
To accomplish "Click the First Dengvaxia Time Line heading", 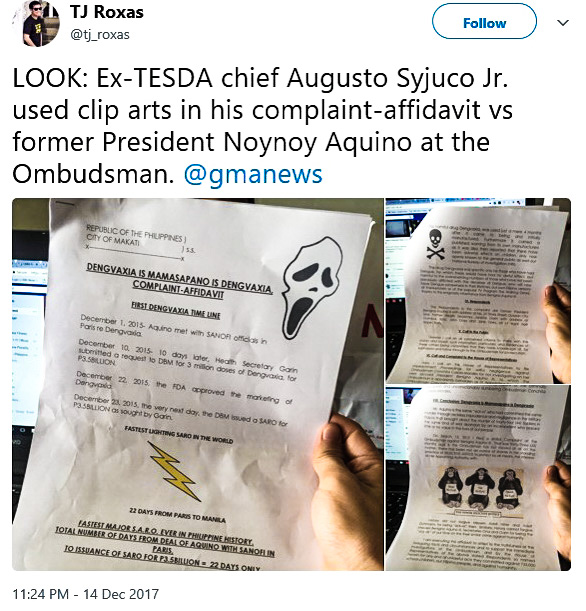I will click(x=175, y=311).
